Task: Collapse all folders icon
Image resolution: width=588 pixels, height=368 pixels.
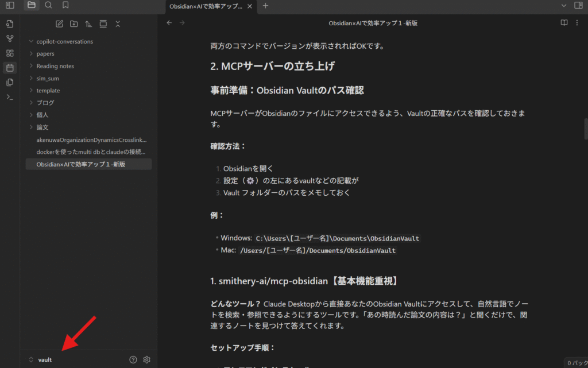Action: (x=118, y=24)
